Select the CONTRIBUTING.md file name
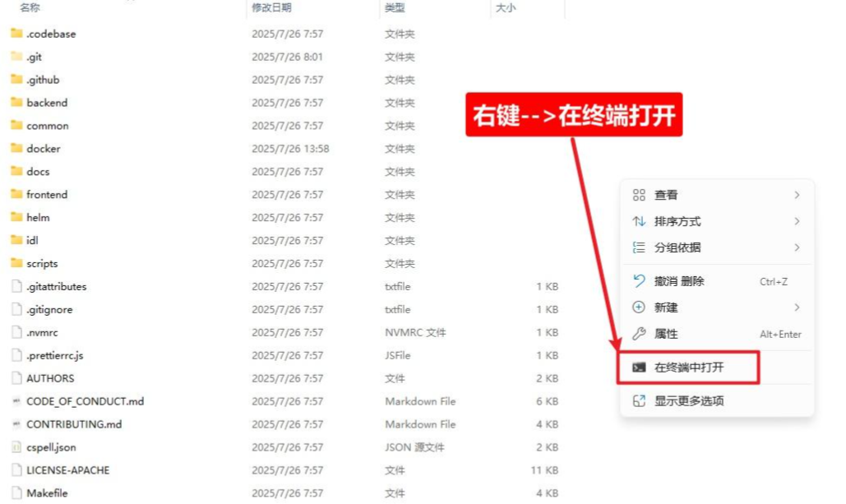 click(74, 424)
